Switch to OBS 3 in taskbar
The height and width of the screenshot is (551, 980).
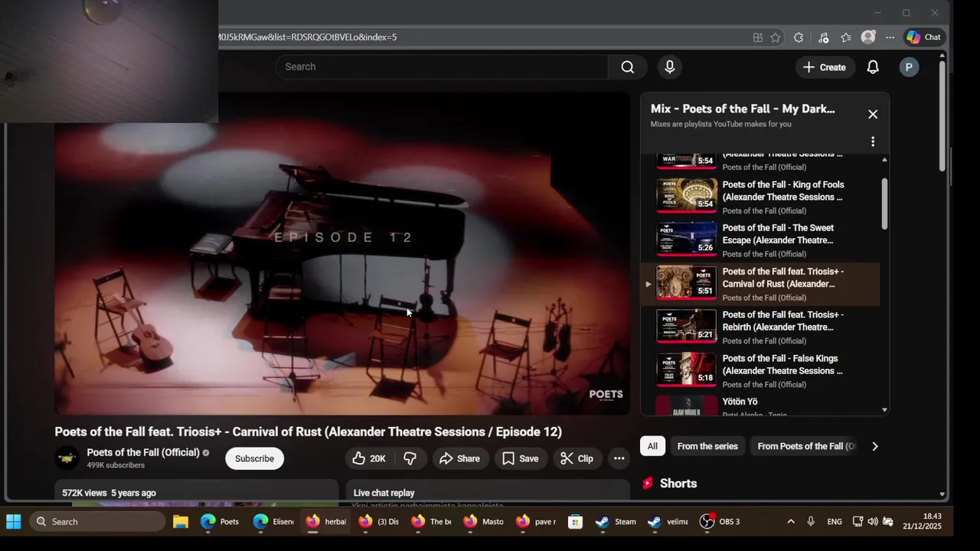721,522
